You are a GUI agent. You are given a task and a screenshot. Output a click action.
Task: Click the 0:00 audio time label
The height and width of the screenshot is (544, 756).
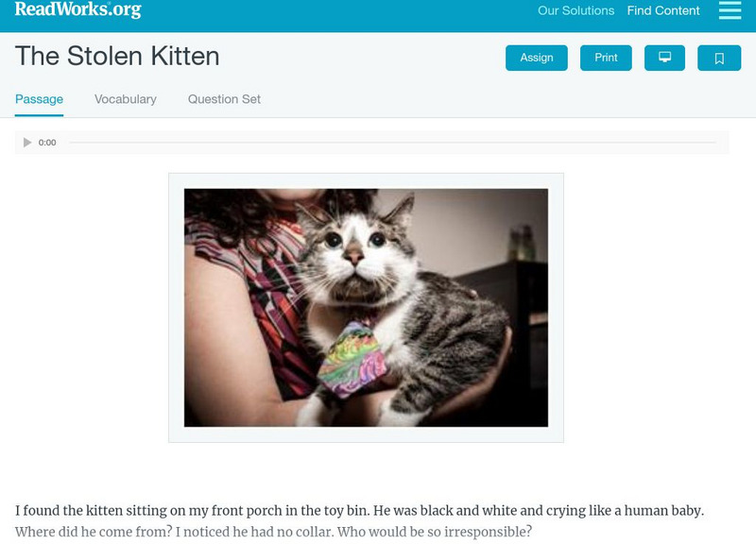coord(47,143)
